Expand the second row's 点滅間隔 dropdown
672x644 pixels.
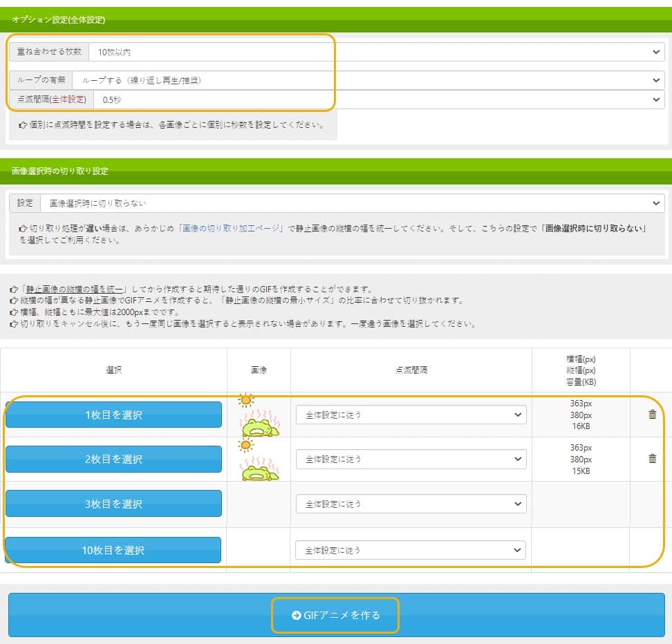pos(411,459)
